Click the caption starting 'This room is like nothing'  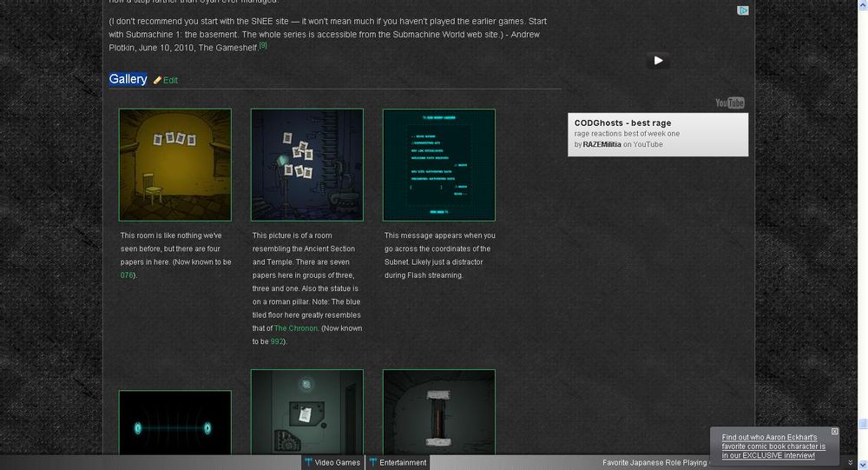point(175,255)
